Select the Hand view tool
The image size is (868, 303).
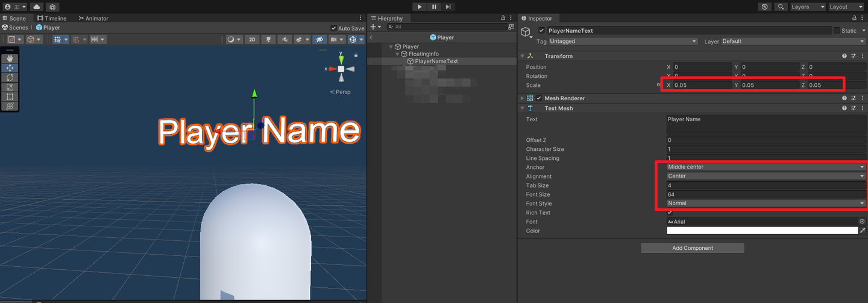(10, 59)
